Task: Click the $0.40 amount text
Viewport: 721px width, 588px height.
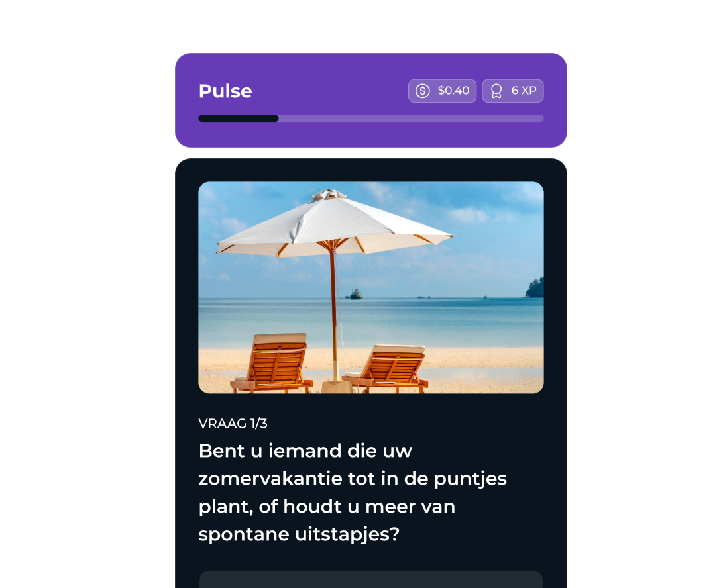Action: coord(453,91)
